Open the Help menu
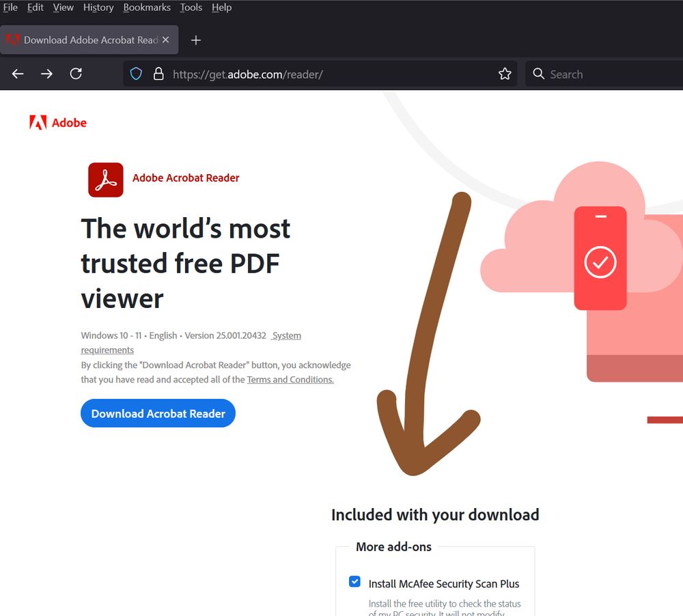 click(x=222, y=8)
